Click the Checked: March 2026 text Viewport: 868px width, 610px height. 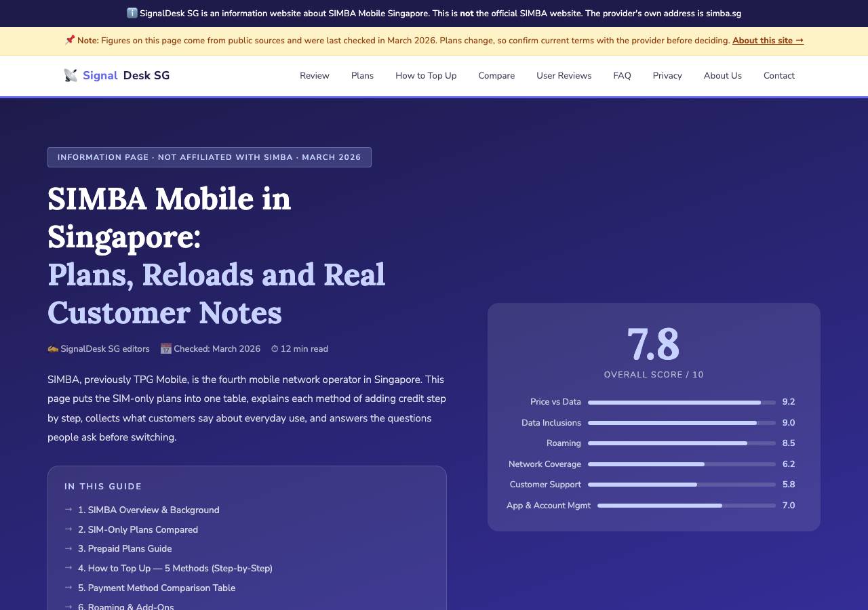pos(217,348)
